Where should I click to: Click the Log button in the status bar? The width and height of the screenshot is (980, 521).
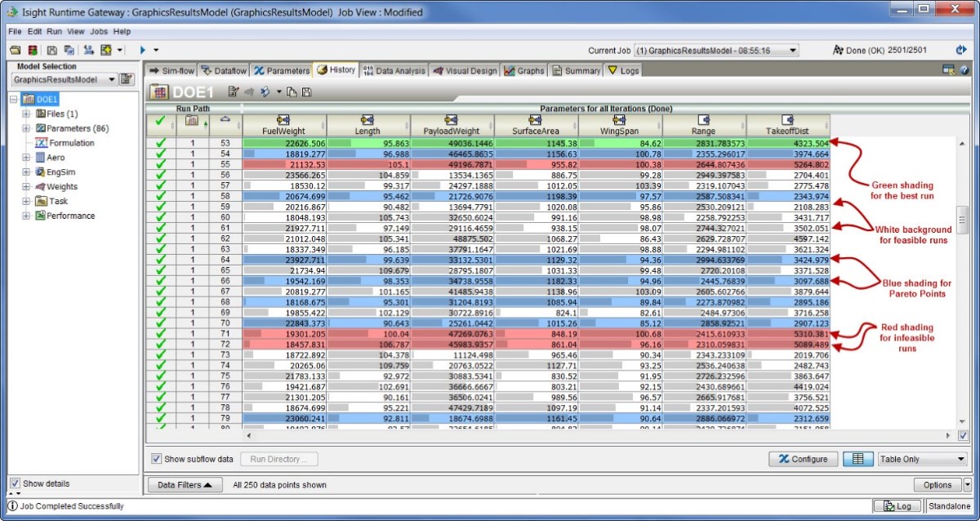(x=898, y=506)
